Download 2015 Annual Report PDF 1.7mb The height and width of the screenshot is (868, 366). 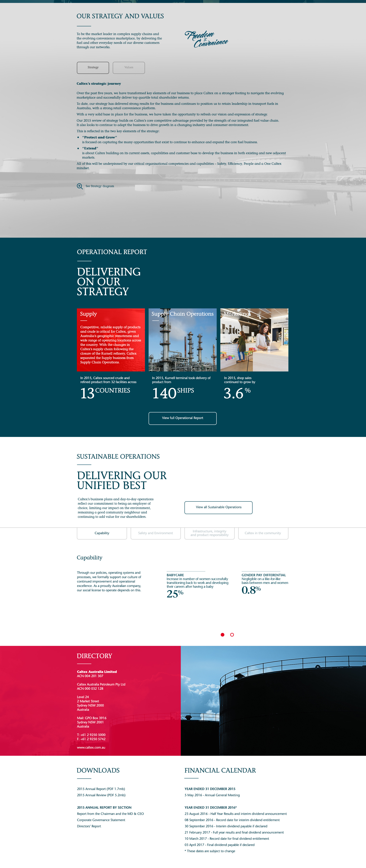coord(101,789)
